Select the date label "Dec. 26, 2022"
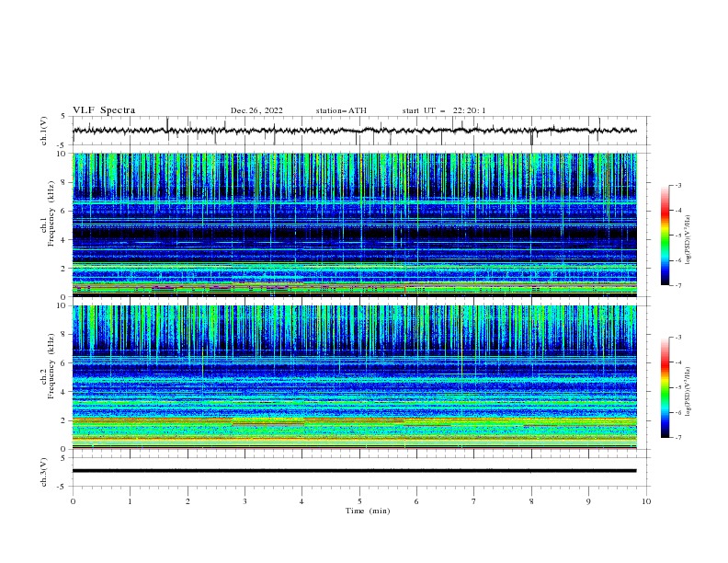The image size is (728, 563). [256, 110]
